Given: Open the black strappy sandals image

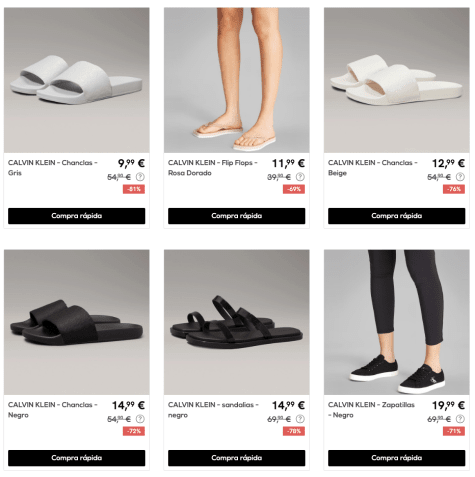Looking at the screenshot, I should point(237,322).
